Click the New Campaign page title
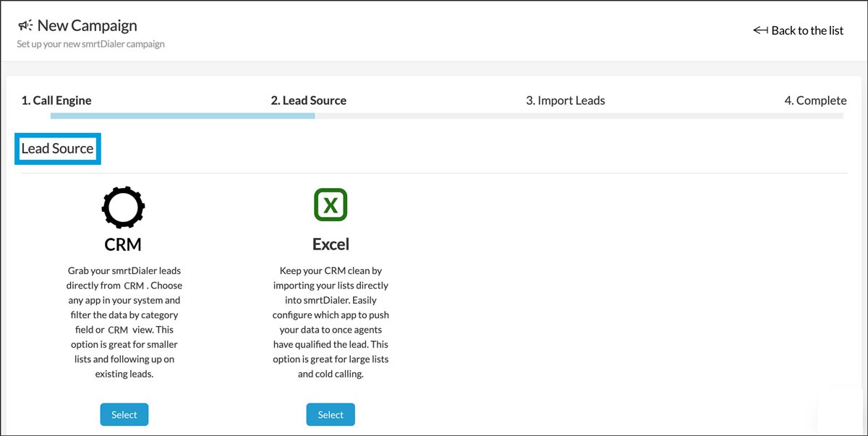The width and height of the screenshot is (868, 436). pyautogui.click(x=87, y=26)
